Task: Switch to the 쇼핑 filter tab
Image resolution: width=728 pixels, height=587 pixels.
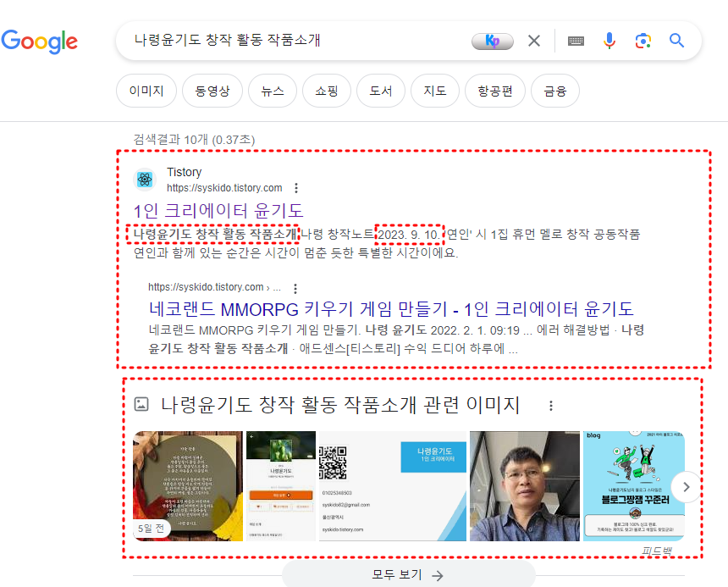Action: (x=327, y=91)
